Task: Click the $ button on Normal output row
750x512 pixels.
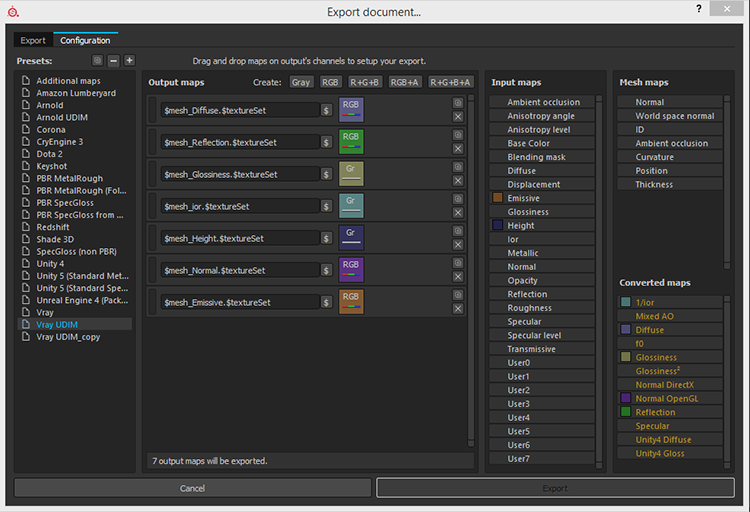Action: pos(326,271)
